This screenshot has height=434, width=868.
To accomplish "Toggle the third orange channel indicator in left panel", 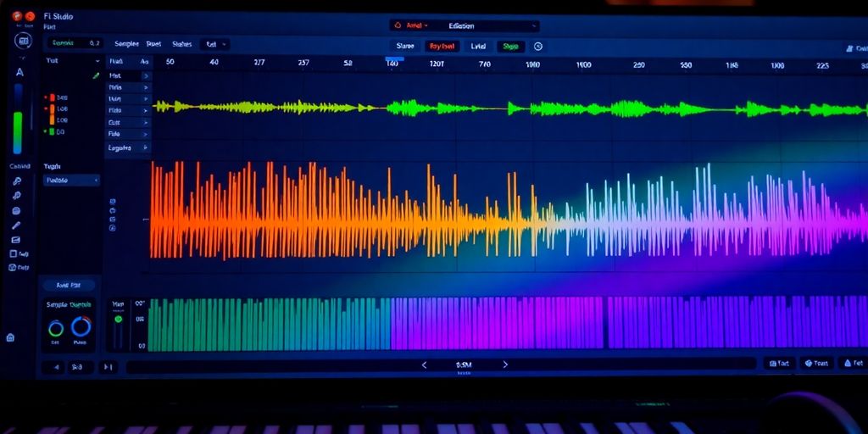I will (x=52, y=120).
